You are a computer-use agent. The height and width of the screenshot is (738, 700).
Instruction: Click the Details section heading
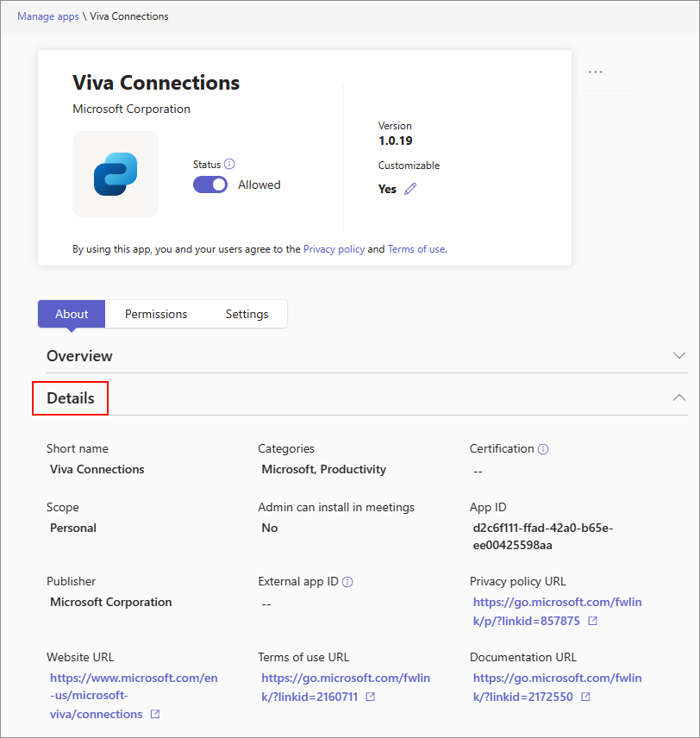tap(71, 398)
